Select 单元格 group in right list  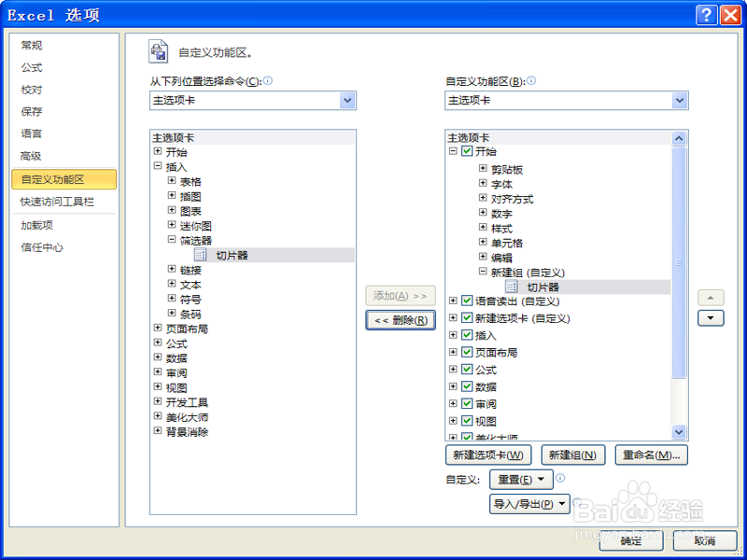coord(507,243)
